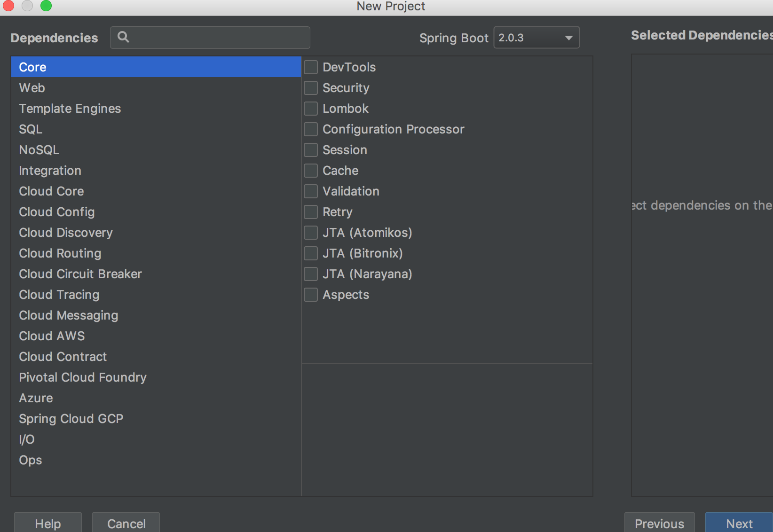Go back with the Previous button

click(659, 523)
